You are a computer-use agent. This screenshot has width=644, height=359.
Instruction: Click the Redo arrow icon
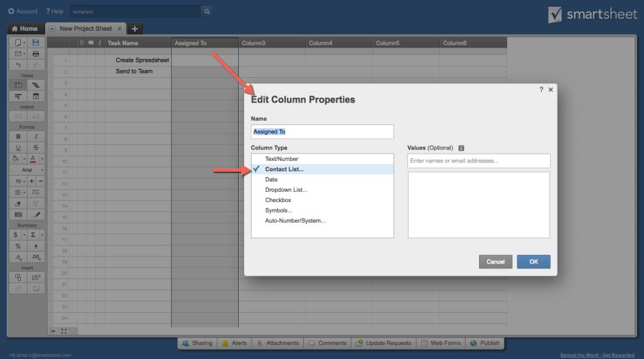[x=36, y=65]
